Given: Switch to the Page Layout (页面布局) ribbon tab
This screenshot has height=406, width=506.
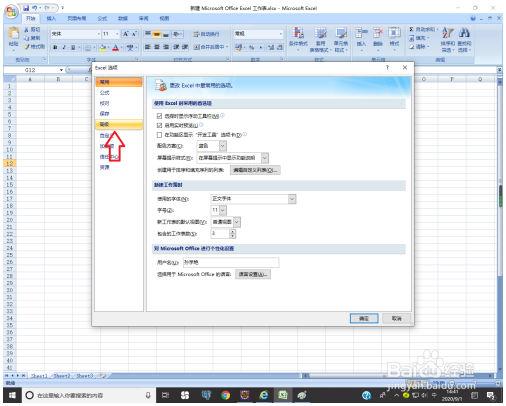Looking at the screenshot, I should [x=77, y=19].
